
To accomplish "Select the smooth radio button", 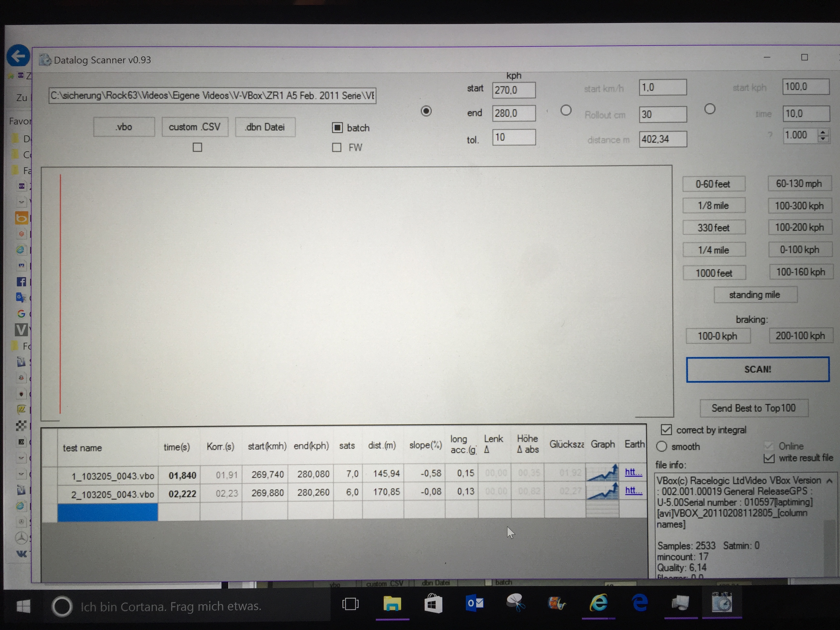I will click(x=661, y=446).
